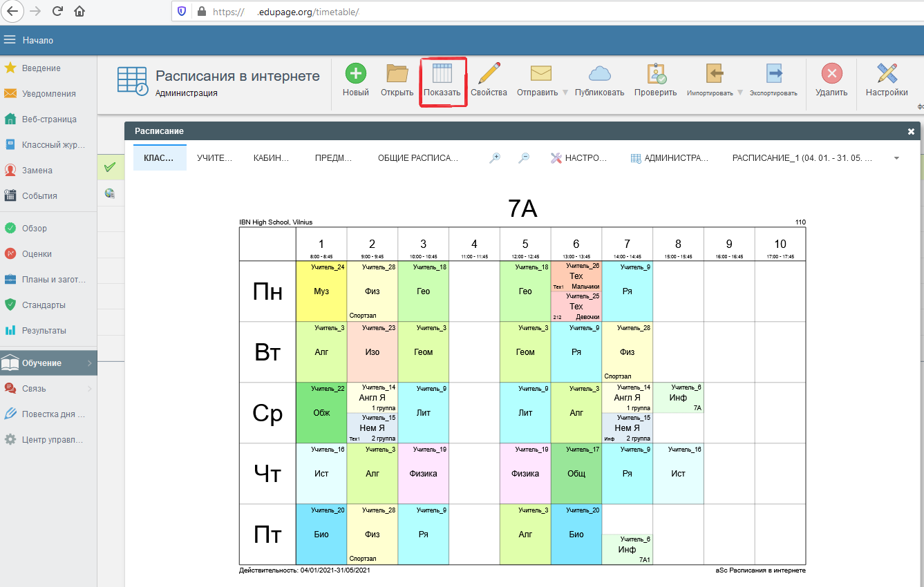The height and width of the screenshot is (587, 924).
Task: Click the Открыть folder icon
Action: 397,73
